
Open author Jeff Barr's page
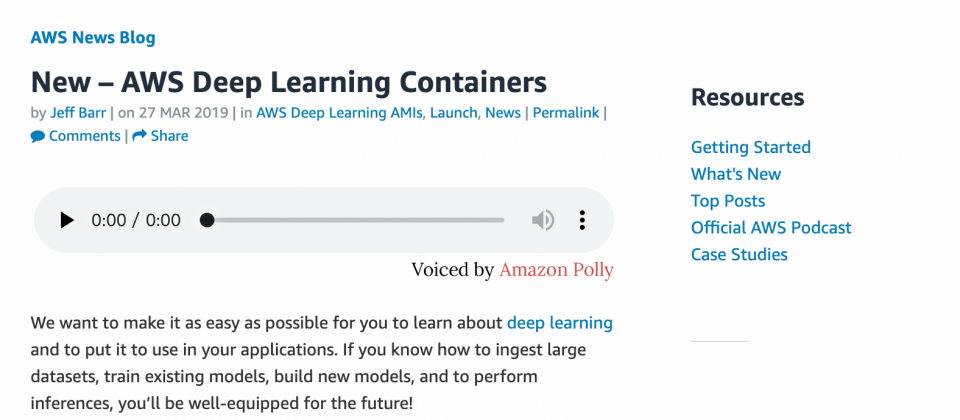click(x=78, y=113)
